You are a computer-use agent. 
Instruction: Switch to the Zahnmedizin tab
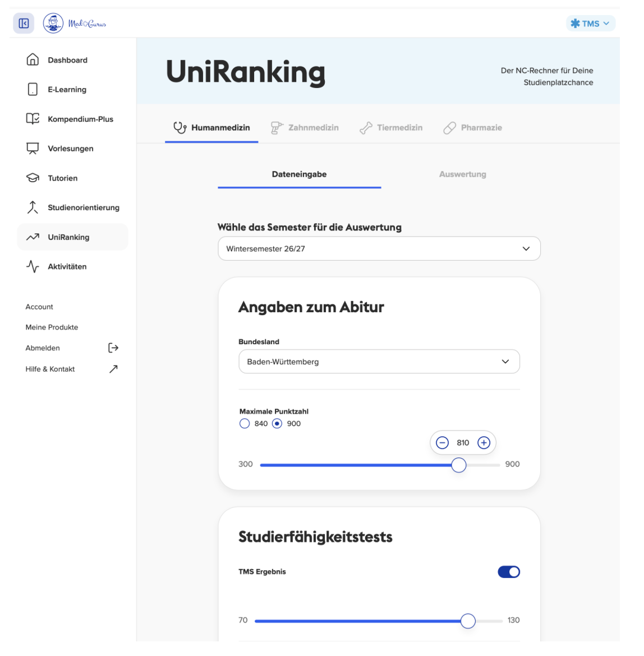305,128
